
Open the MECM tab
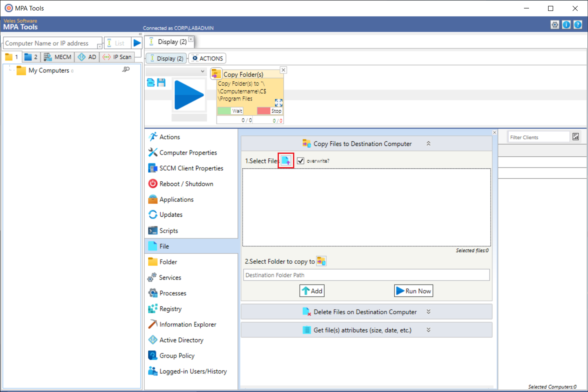(58, 57)
